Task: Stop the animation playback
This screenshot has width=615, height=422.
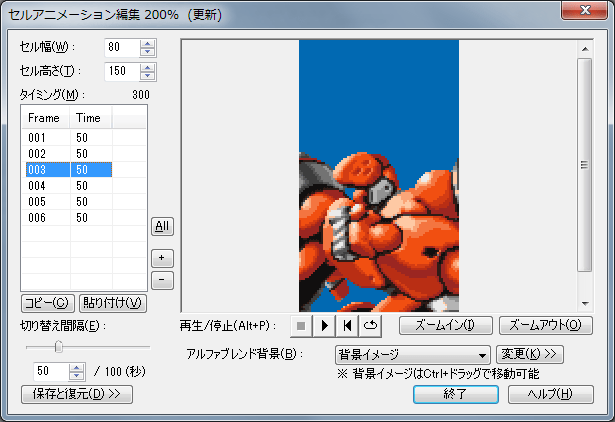Action: (301, 326)
